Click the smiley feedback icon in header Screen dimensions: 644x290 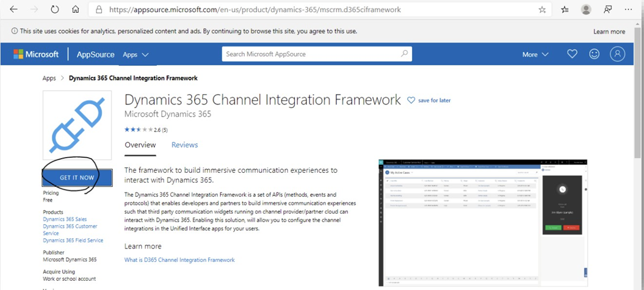pos(595,54)
